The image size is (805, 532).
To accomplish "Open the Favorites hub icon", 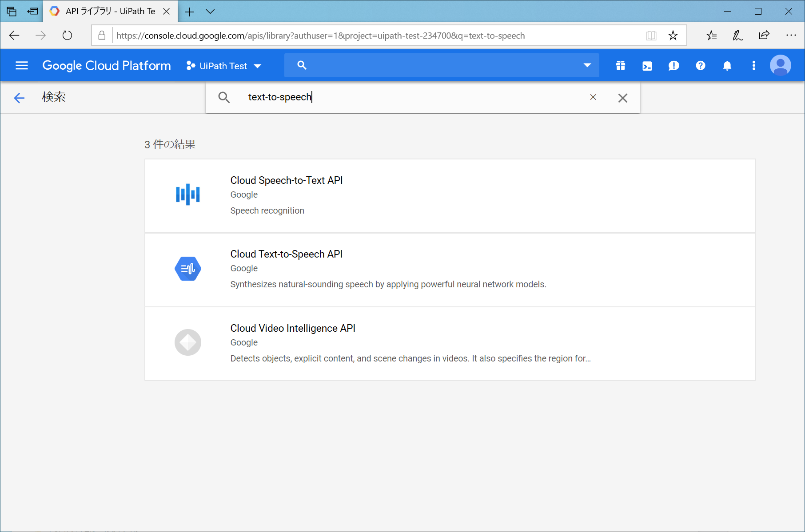I will [x=712, y=36].
